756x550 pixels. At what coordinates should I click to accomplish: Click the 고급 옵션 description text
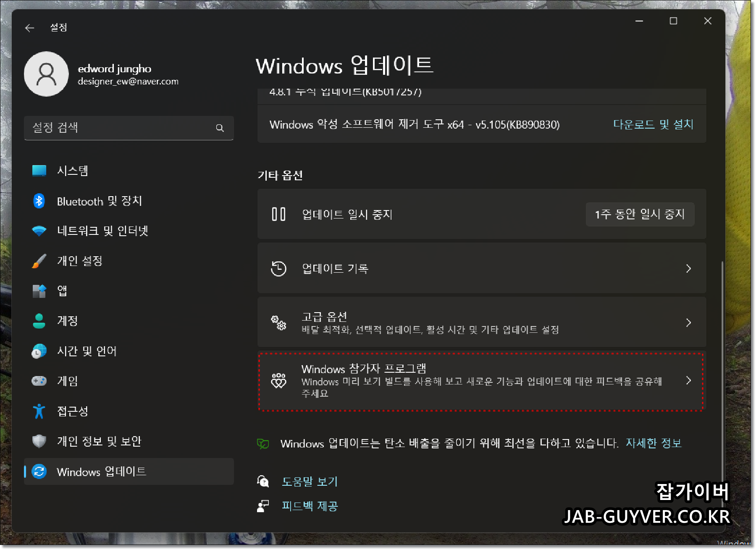(430, 330)
